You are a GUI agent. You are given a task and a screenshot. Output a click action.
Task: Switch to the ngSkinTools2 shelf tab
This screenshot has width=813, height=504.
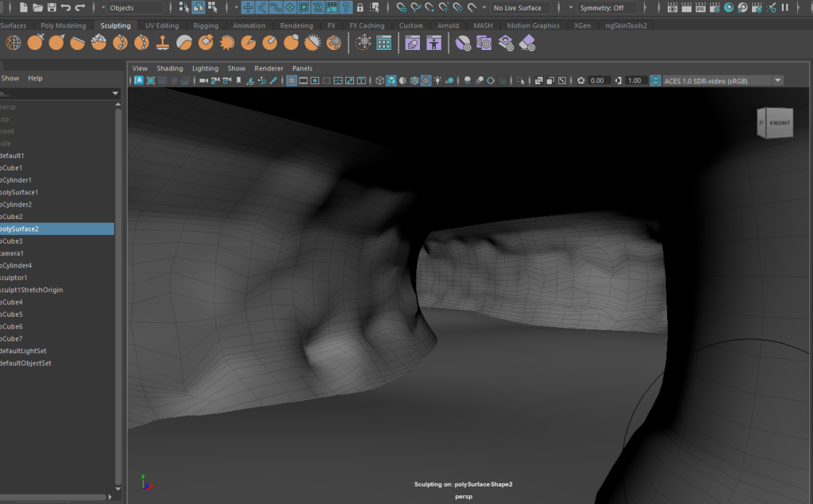click(x=626, y=25)
